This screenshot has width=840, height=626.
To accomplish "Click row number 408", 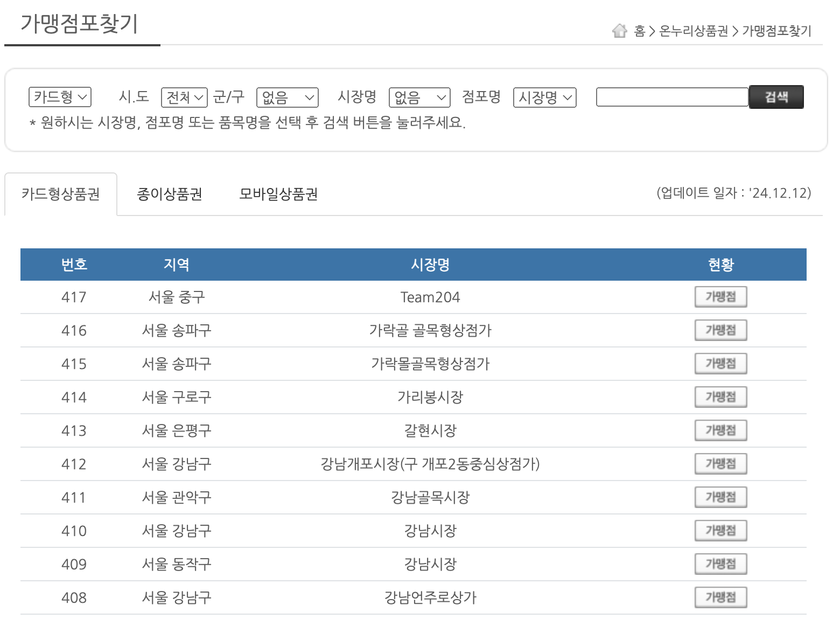I will click(74, 598).
